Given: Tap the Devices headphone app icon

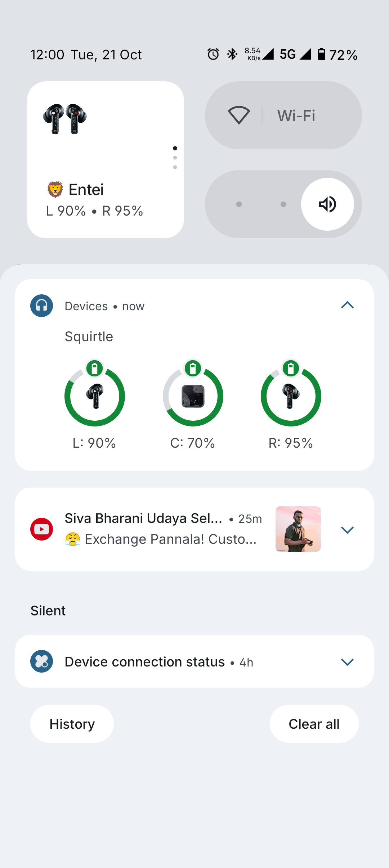Looking at the screenshot, I should [x=41, y=306].
